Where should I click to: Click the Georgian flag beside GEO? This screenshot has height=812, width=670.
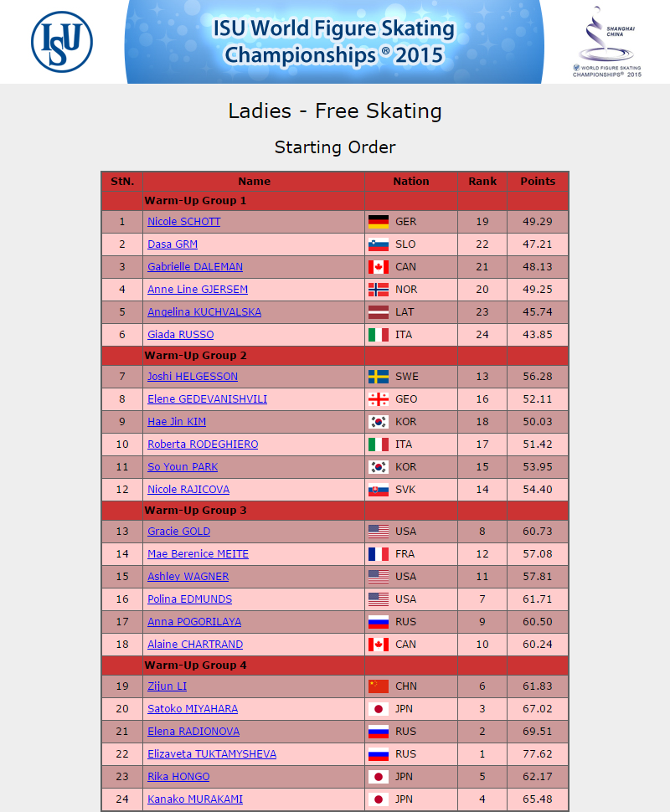(379, 399)
